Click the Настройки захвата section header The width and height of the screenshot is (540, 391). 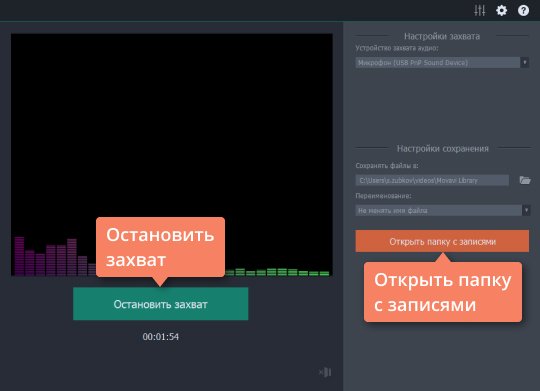(x=442, y=36)
